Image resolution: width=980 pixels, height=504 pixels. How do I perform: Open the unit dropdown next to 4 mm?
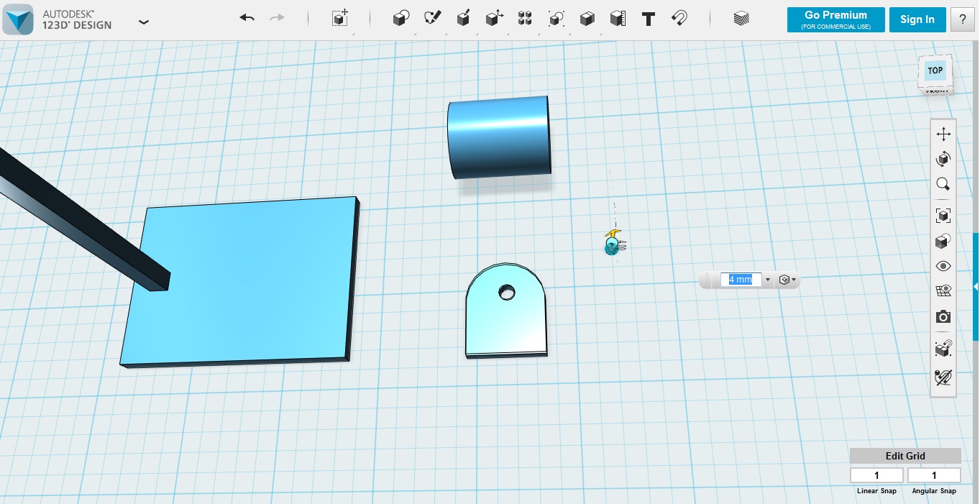(768, 280)
